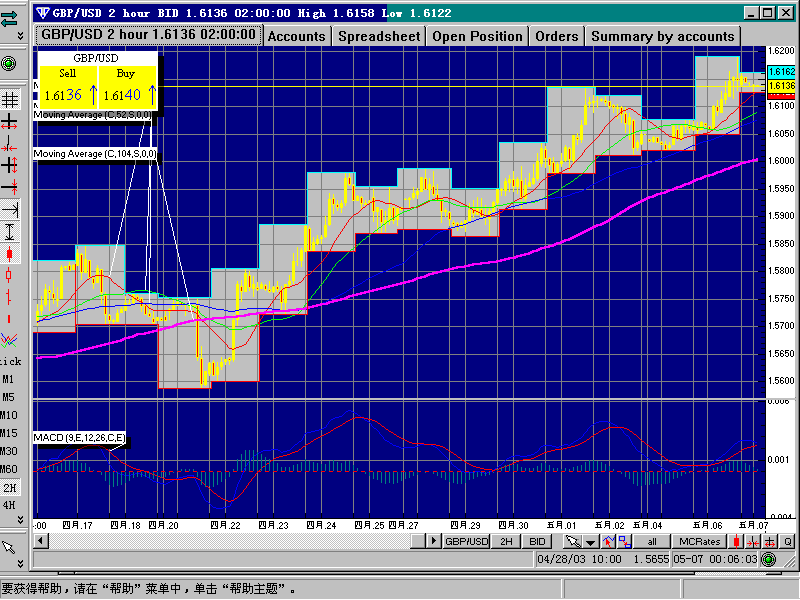Image resolution: width=800 pixels, height=600 pixels.
Task: Open the Summary by accounts tab
Action: point(663,36)
